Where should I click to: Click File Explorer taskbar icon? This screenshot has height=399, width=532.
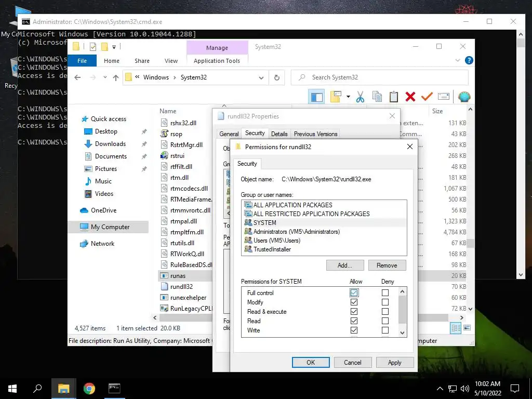point(63,389)
